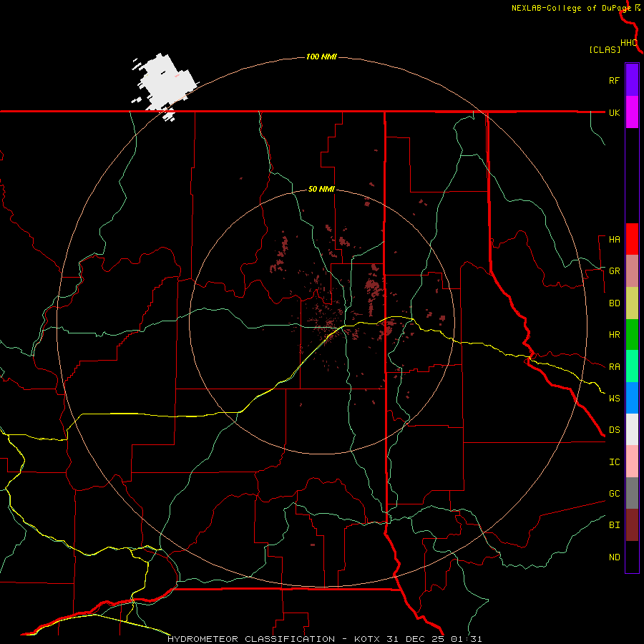Click the HHC product label
Screen dimensions: 644x644
(x=628, y=43)
